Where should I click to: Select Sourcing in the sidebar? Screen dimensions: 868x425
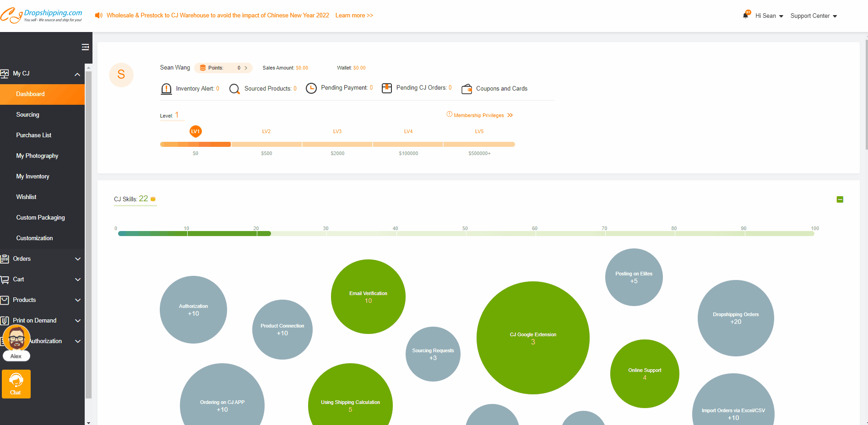point(28,115)
